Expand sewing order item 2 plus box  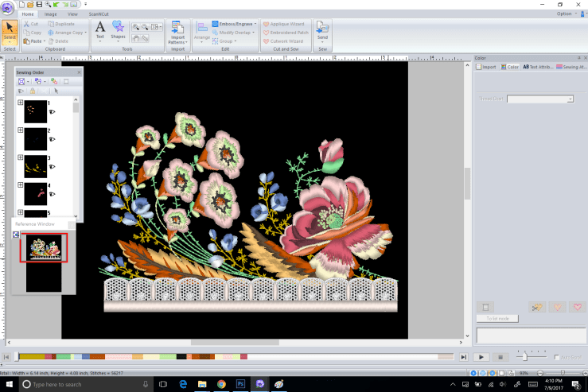[20, 130]
